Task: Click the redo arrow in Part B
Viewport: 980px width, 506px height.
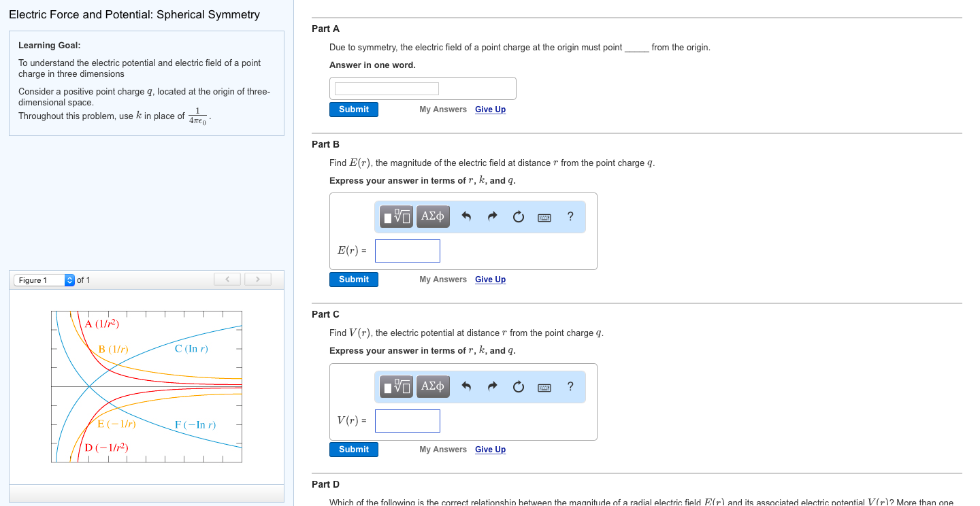Action: tap(492, 217)
